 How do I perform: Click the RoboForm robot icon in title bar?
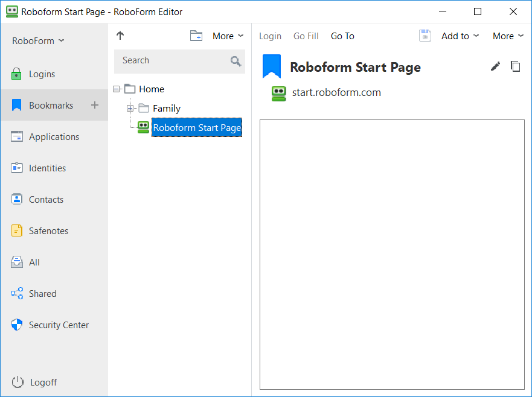12,11
